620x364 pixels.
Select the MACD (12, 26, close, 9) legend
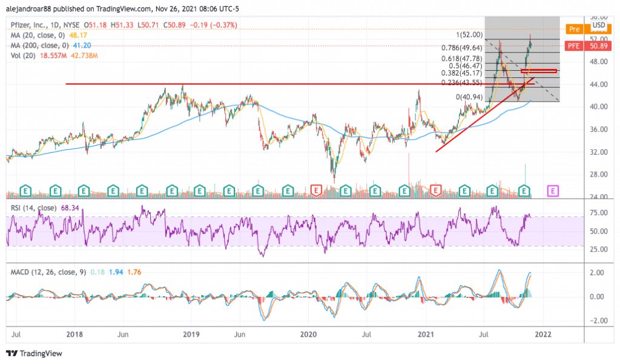click(48, 272)
